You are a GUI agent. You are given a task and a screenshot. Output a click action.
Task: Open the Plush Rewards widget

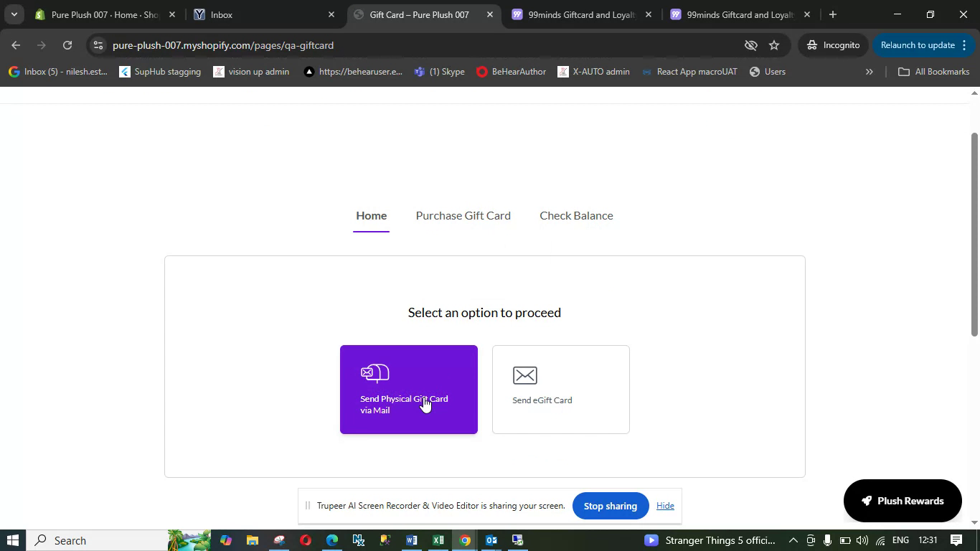[x=903, y=501]
